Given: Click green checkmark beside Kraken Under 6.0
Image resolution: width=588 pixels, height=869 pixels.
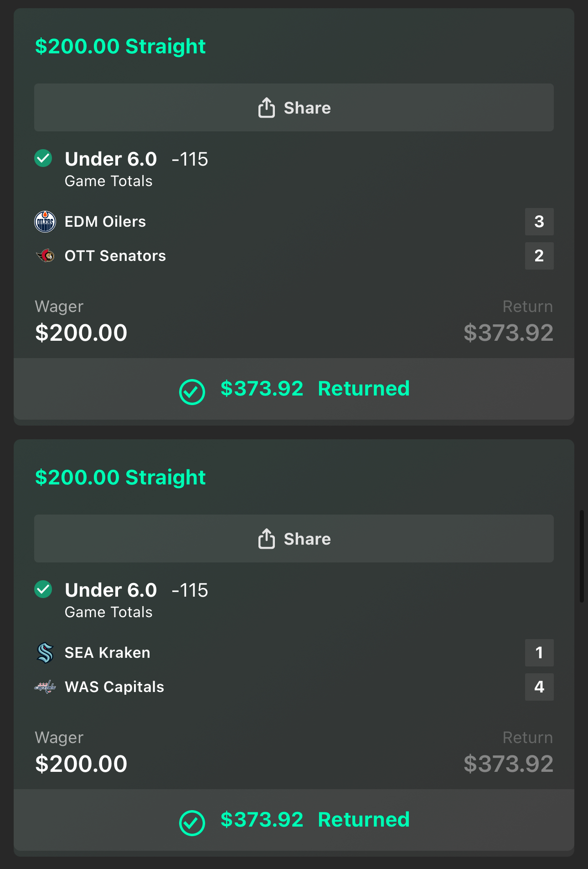Looking at the screenshot, I should [43, 589].
